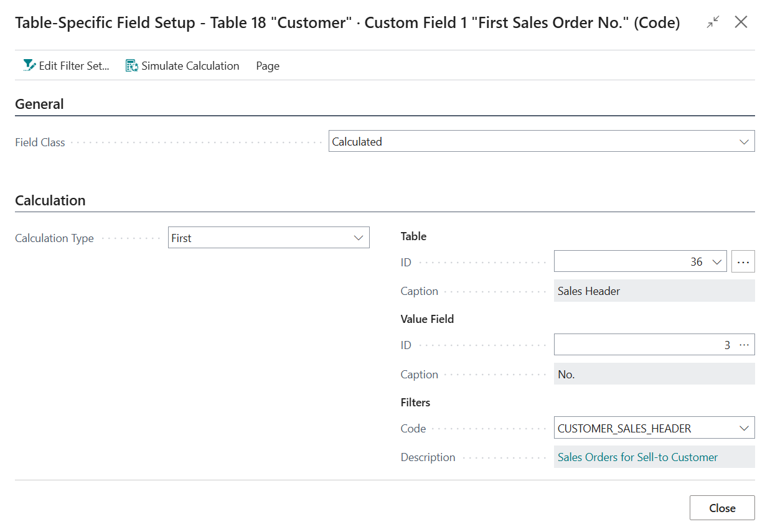Close the dialog with the X icon
Image resolution: width=770 pixels, height=532 pixels.
[741, 22]
